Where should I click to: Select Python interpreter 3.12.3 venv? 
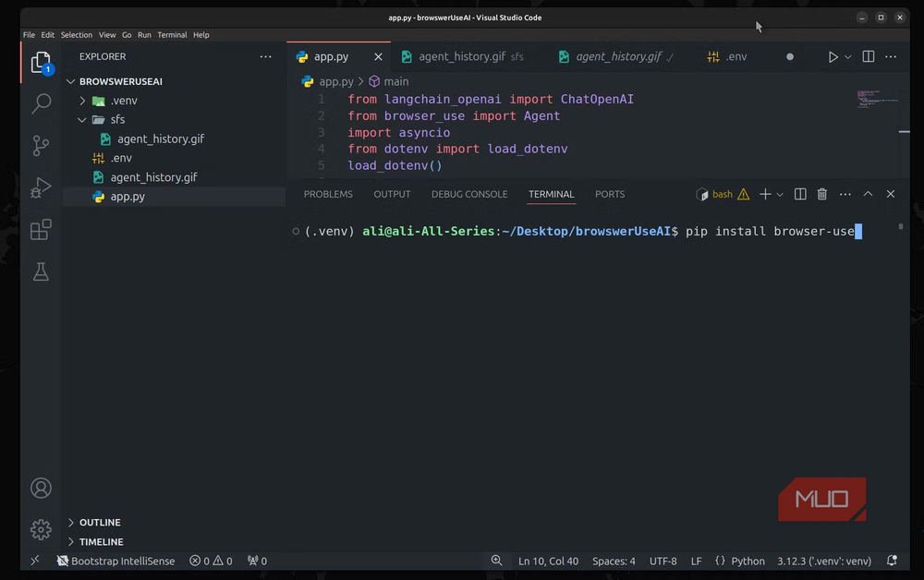tap(824, 562)
